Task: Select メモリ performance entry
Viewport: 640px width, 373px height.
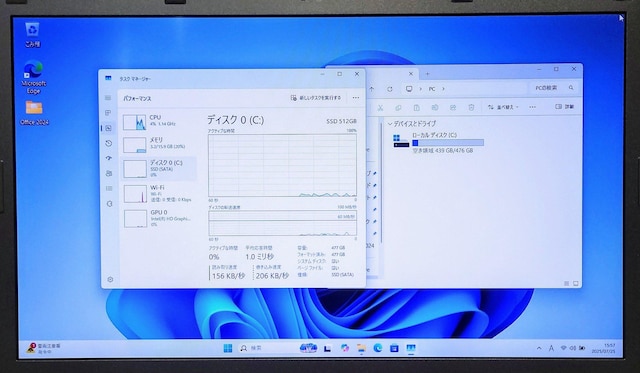Action: (x=158, y=144)
